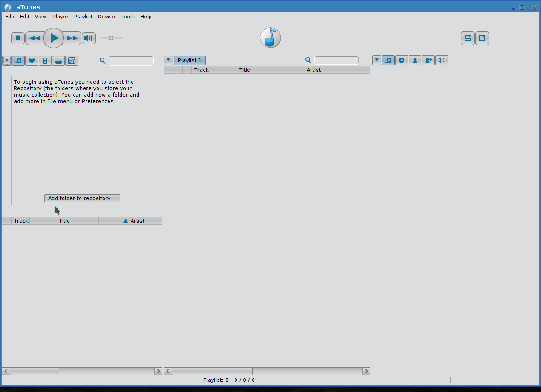Select the Playlist 1 tab
541x392 pixels.
click(x=190, y=60)
